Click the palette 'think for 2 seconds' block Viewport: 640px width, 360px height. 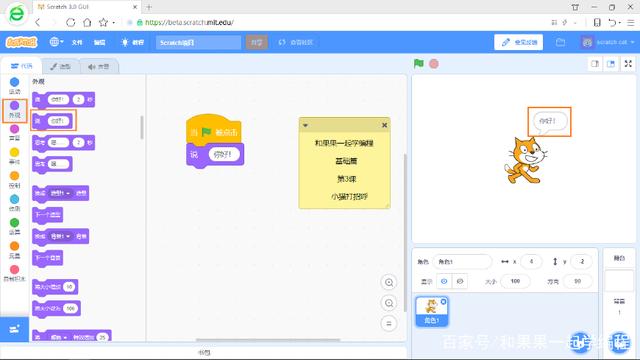pyautogui.click(x=64, y=142)
